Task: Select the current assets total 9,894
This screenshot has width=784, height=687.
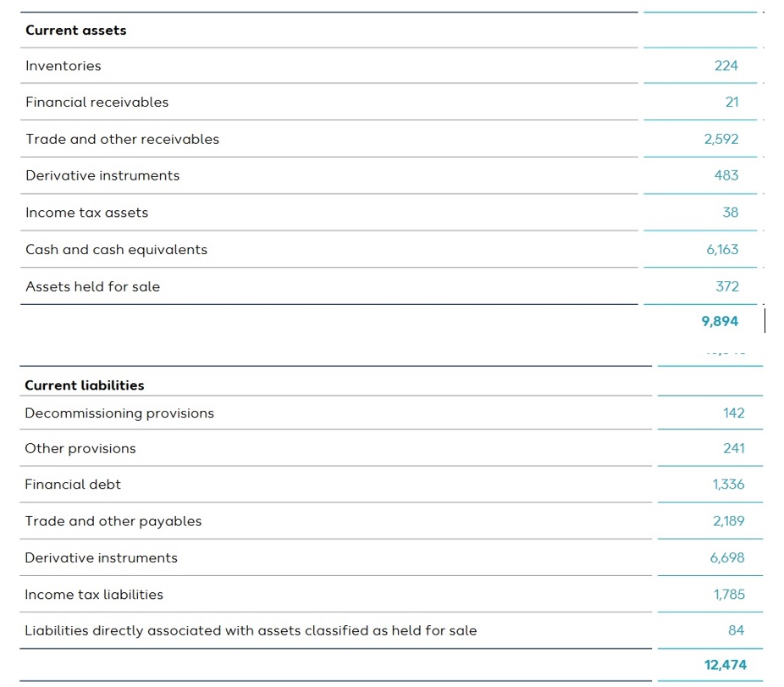Action: (720, 322)
